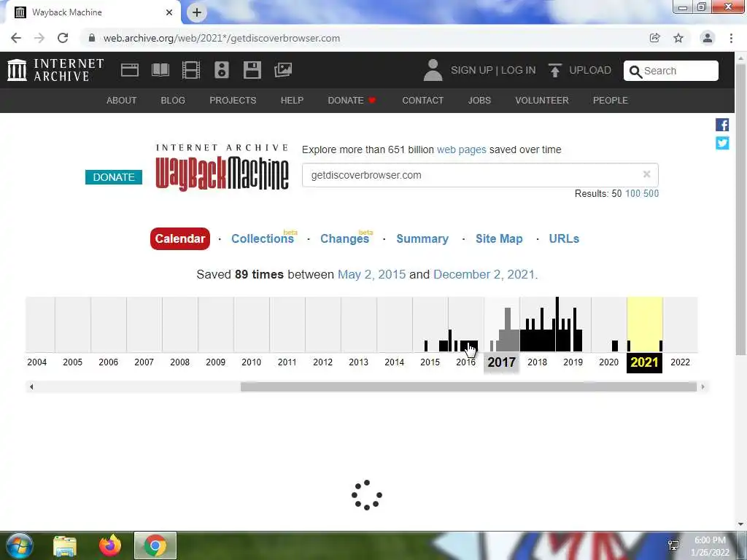Switch to the Collections tab
Screen dimensions: 747x560
(264, 238)
